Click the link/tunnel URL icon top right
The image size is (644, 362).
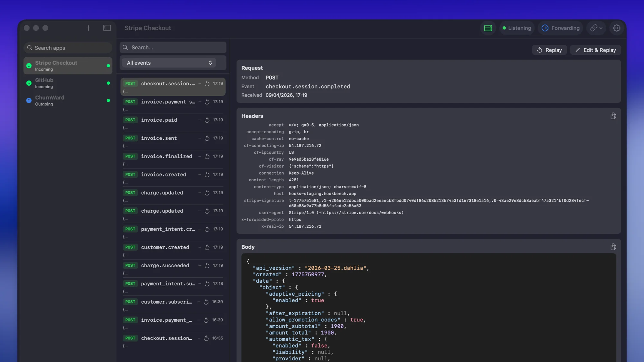(594, 28)
